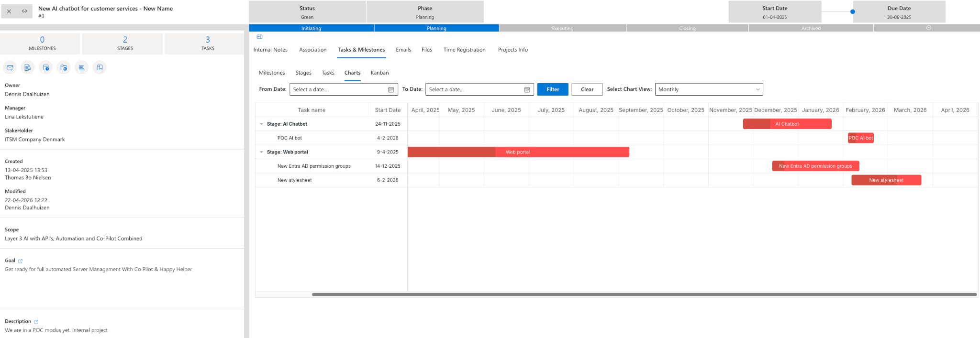Select the Planning phase step
This screenshot has width=980, height=338.
[x=436, y=28]
